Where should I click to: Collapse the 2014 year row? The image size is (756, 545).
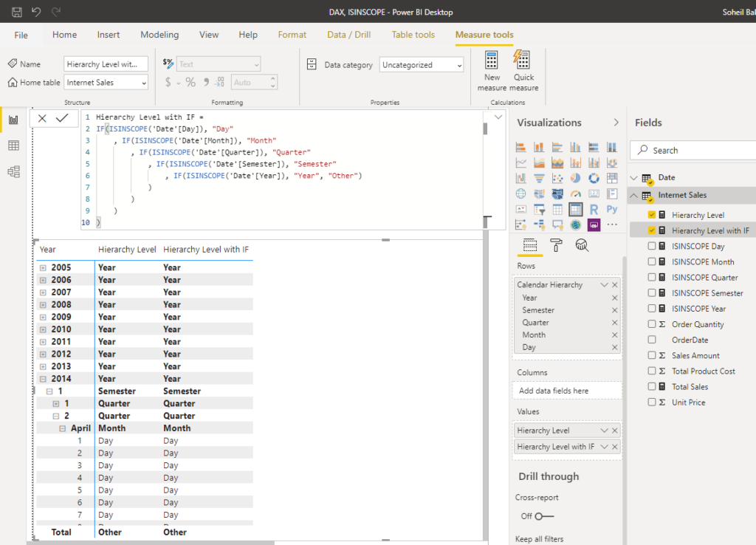tap(43, 379)
